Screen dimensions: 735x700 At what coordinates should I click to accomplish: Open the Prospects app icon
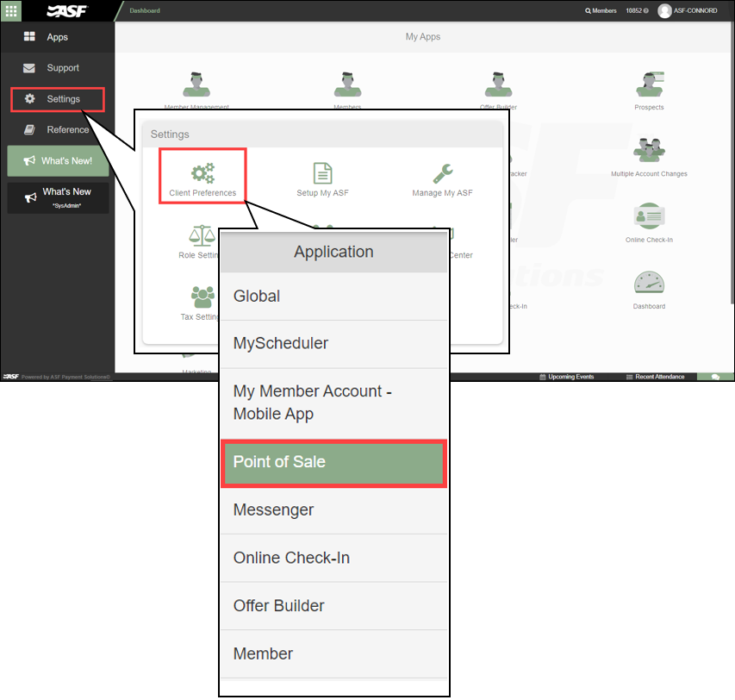[649, 84]
